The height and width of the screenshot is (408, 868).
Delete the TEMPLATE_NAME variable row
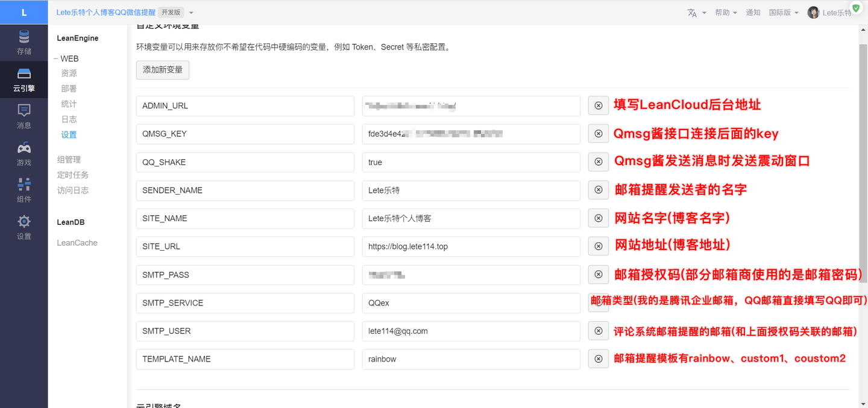598,359
